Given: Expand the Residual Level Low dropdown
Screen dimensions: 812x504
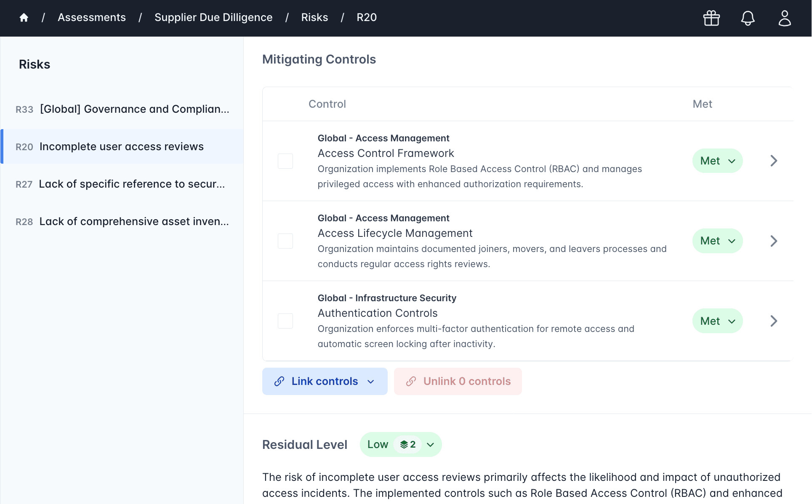Looking at the screenshot, I should pyautogui.click(x=430, y=444).
